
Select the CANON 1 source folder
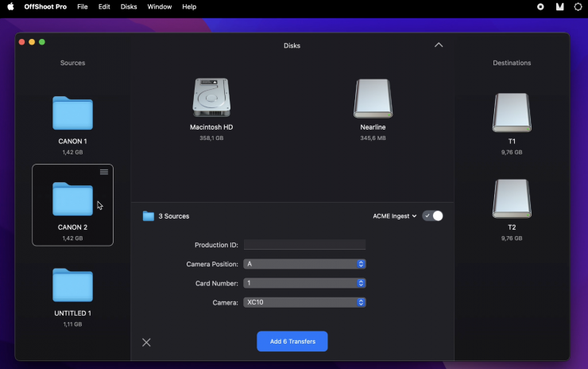72,114
